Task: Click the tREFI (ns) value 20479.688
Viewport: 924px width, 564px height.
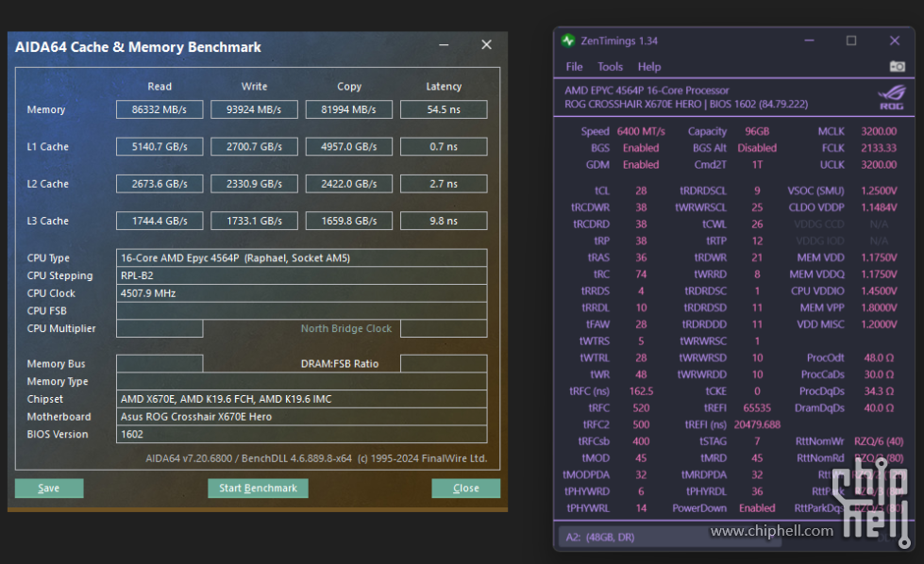Action: pyautogui.click(x=757, y=424)
